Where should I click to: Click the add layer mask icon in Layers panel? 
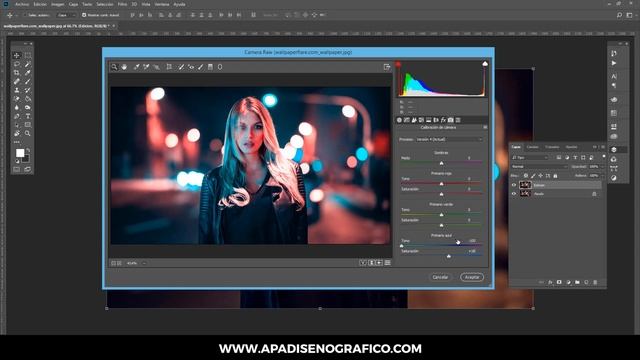pyautogui.click(x=559, y=282)
